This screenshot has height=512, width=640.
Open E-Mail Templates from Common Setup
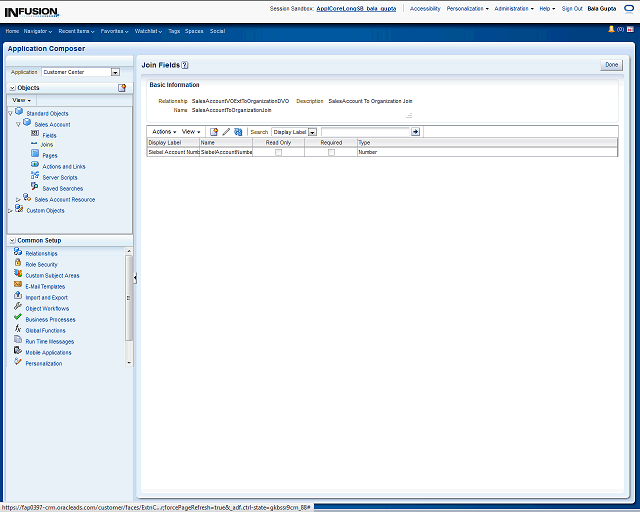click(x=45, y=287)
